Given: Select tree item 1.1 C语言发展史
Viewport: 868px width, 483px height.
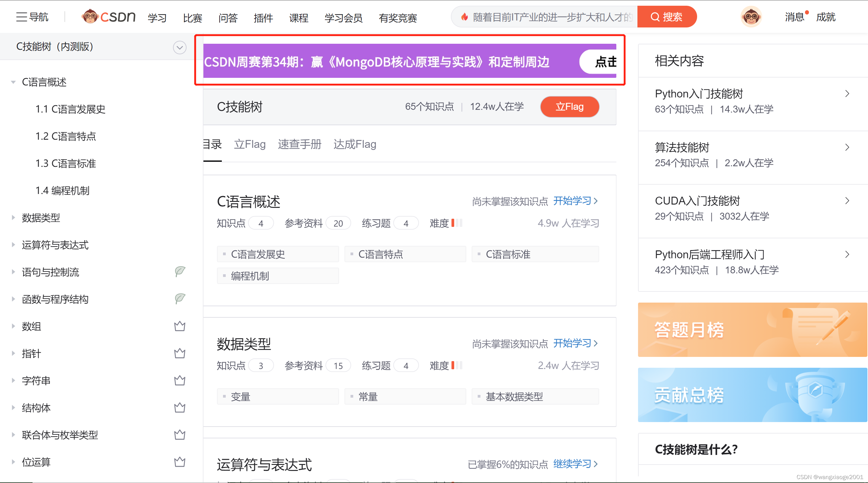Looking at the screenshot, I should [70, 109].
